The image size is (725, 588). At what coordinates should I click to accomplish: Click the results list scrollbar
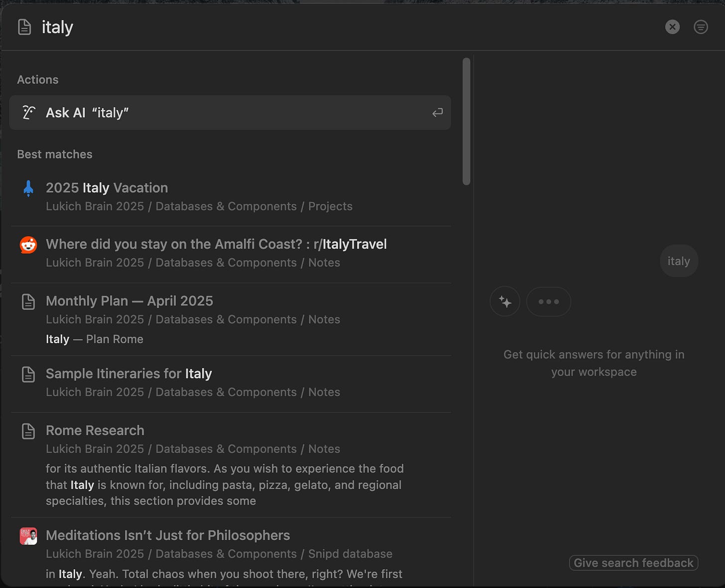466,121
